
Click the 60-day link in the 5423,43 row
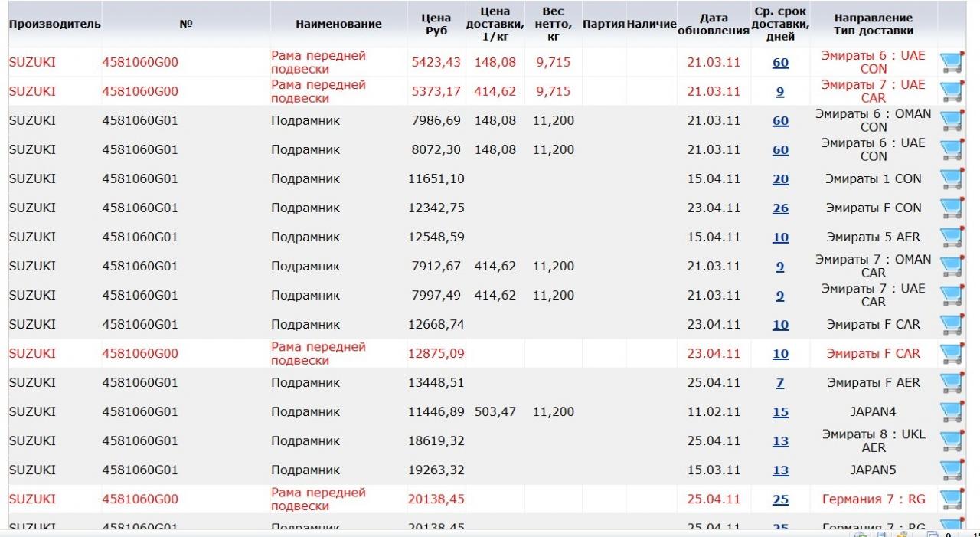(x=780, y=63)
